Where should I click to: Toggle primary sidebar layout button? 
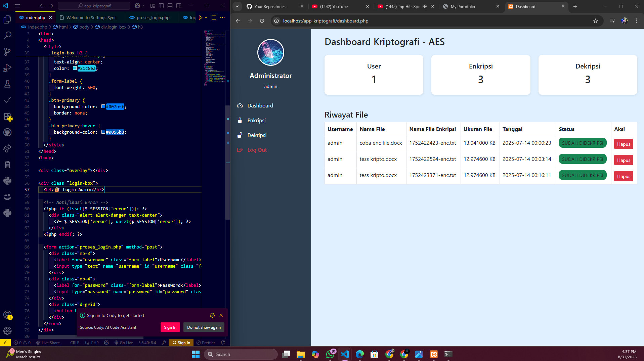[x=161, y=6]
